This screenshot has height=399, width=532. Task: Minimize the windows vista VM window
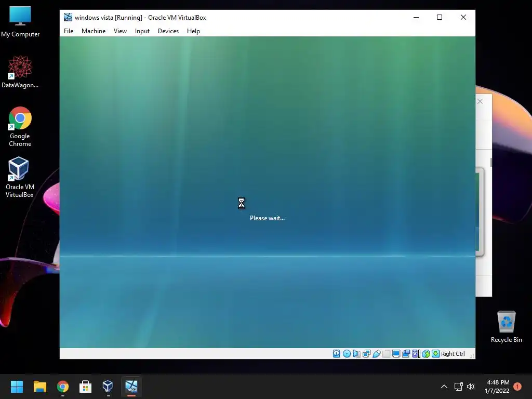pyautogui.click(x=416, y=17)
